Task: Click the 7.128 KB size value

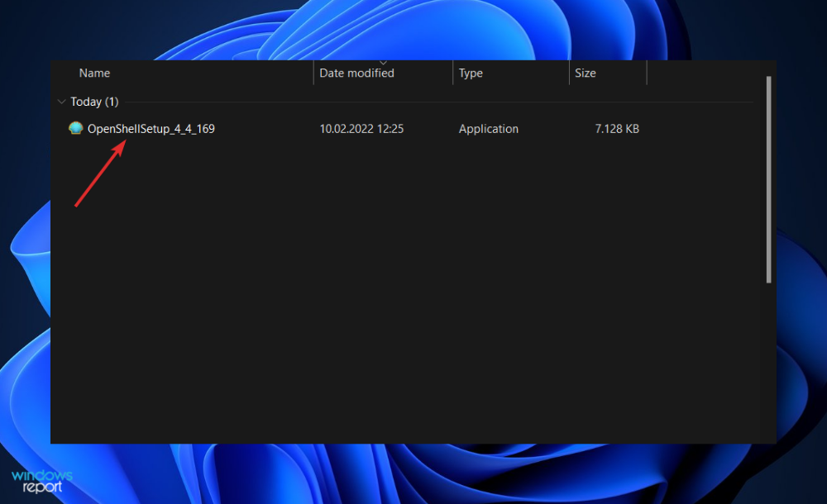Action: (617, 128)
